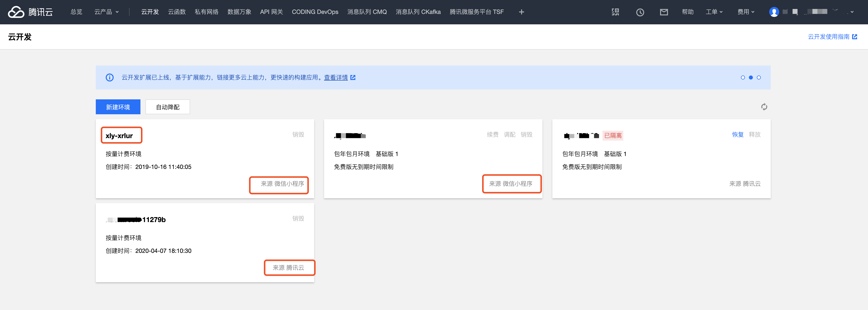Add a shortcut with the plus icon
The image size is (868, 310).
click(x=521, y=12)
